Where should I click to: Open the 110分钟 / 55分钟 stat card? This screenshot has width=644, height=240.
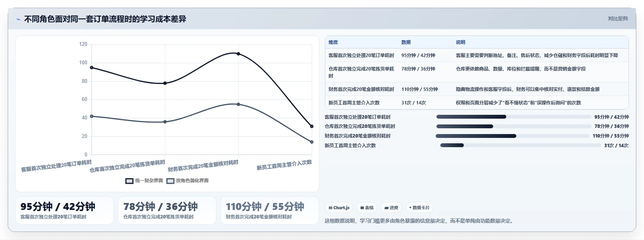[x=270, y=210]
